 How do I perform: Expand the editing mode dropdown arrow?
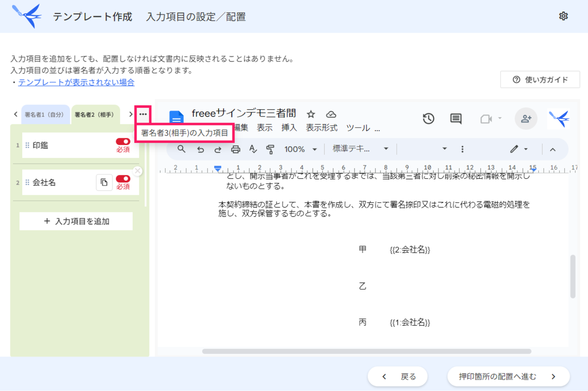click(526, 149)
